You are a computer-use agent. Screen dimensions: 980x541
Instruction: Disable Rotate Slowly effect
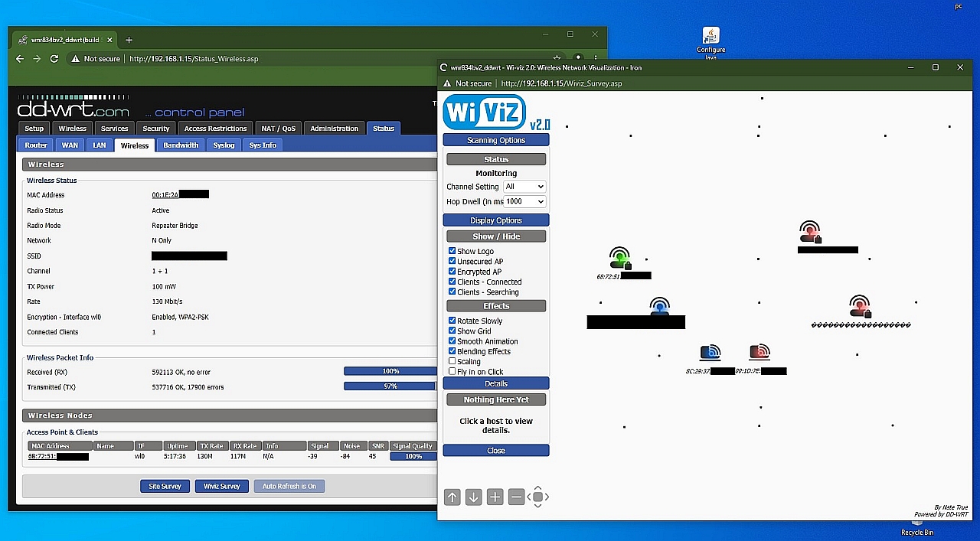[x=452, y=321]
